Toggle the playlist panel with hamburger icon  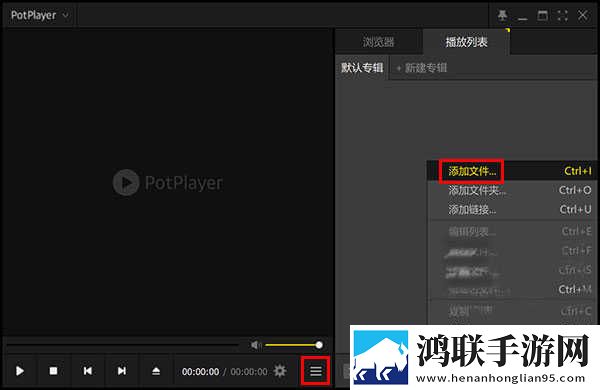click(316, 371)
